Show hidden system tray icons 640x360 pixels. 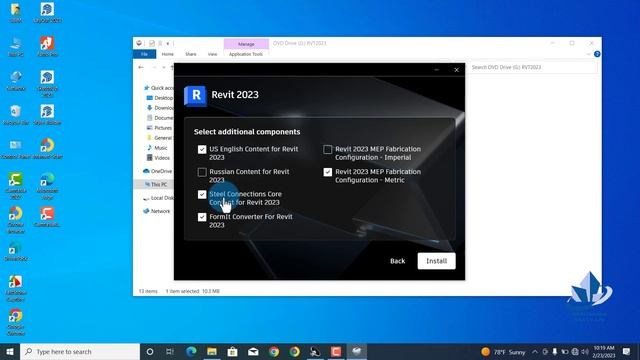[535, 352]
